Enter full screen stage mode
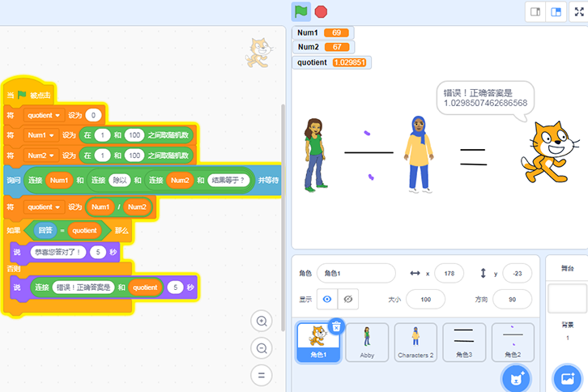Image resolution: width=588 pixels, height=392 pixels. (580, 11)
